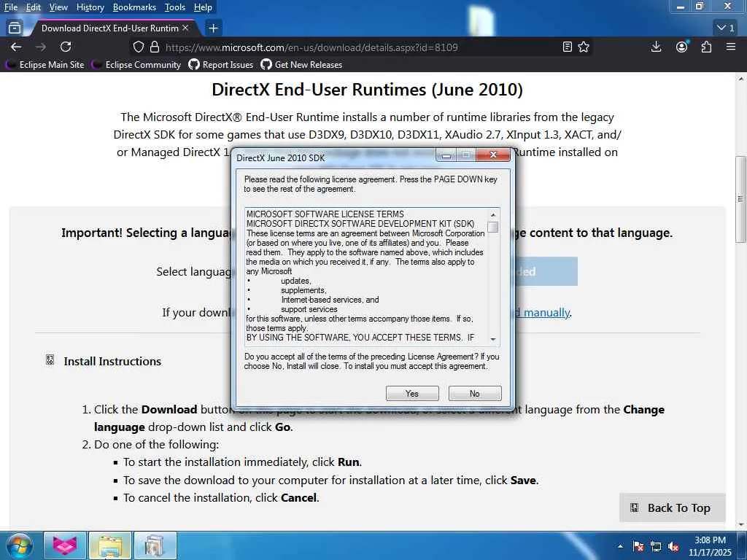Open the pink cat taskbar application
This screenshot has height=560, width=747.
tap(65, 545)
